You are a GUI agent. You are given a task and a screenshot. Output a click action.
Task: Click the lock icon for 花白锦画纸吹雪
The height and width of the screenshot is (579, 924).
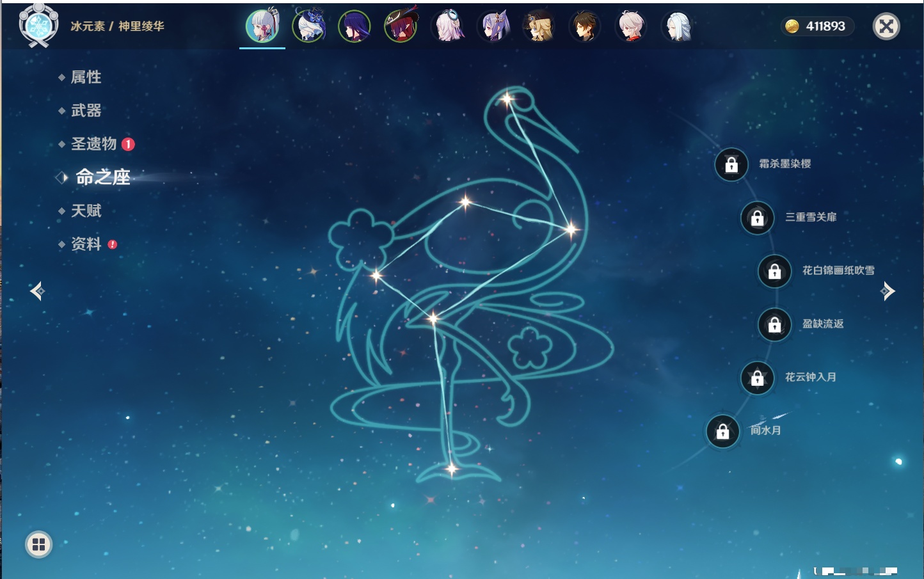[x=774, y=271]
